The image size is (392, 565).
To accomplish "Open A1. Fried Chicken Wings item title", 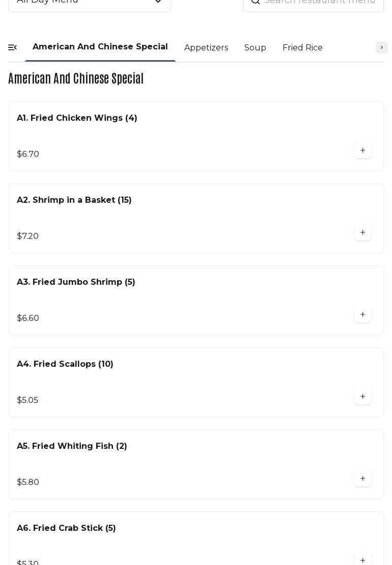I will tap(77, 118).
